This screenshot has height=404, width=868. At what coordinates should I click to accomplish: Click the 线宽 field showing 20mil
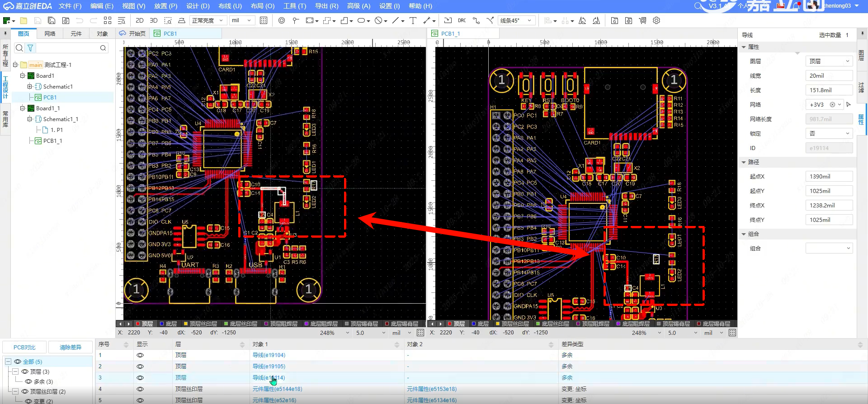tap(829, 75)
